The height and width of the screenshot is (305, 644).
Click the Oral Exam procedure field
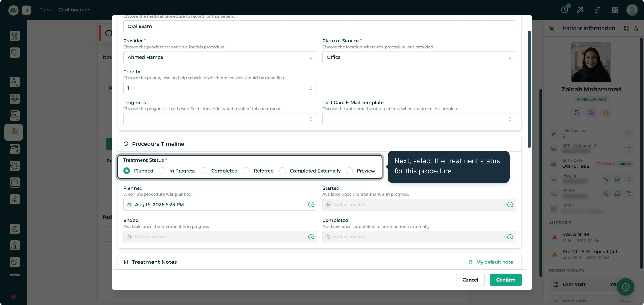tap(319, 26)
